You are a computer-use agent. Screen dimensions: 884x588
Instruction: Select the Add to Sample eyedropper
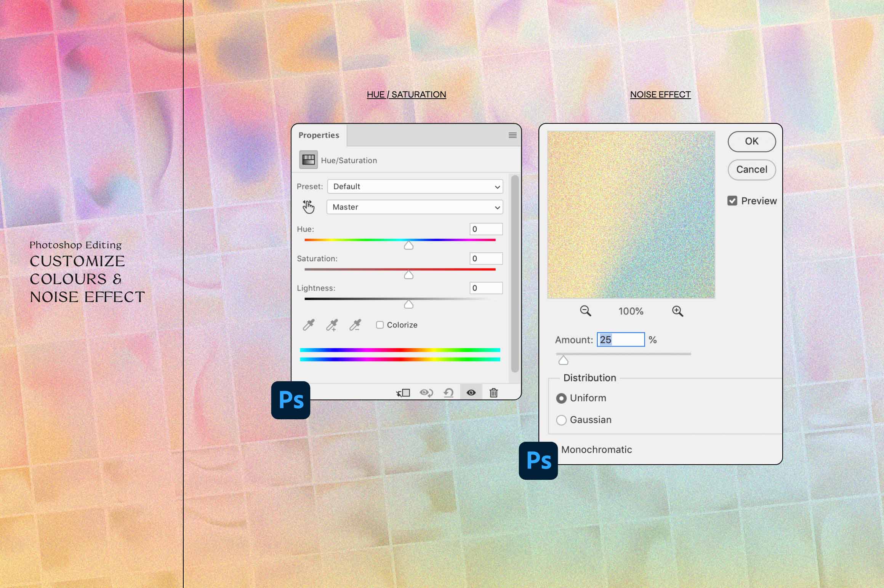[331, 324]
